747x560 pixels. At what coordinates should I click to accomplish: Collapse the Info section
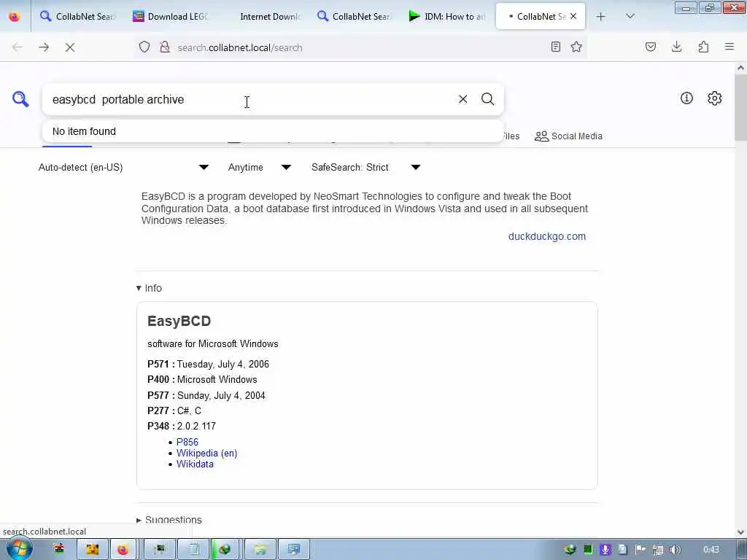click(149, 288)
